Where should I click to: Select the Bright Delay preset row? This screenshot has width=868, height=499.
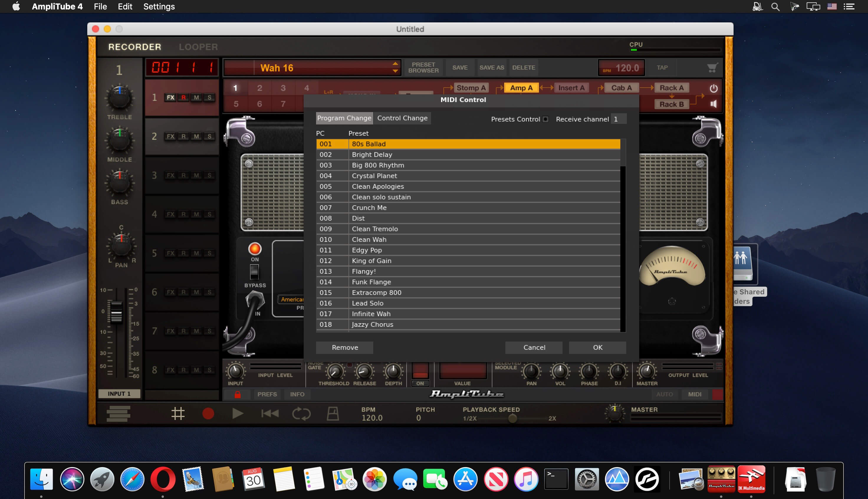[468, 155]
